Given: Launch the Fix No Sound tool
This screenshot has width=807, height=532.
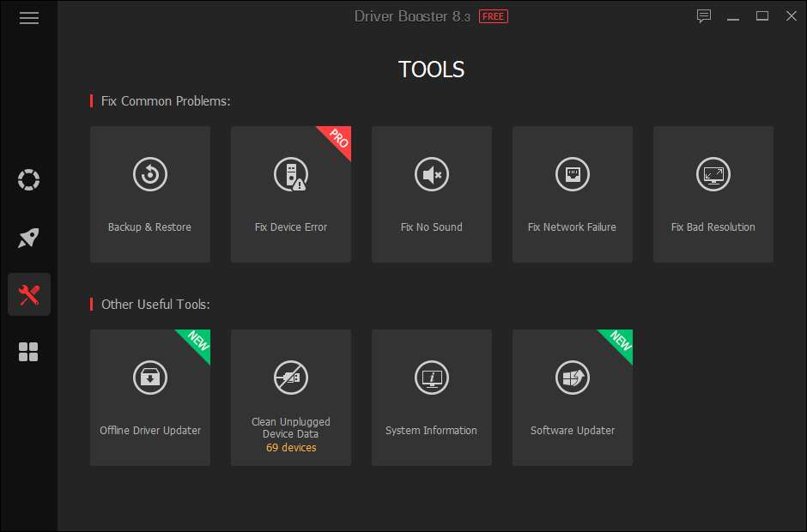Looking at the screenshot, I should point(431,194).
